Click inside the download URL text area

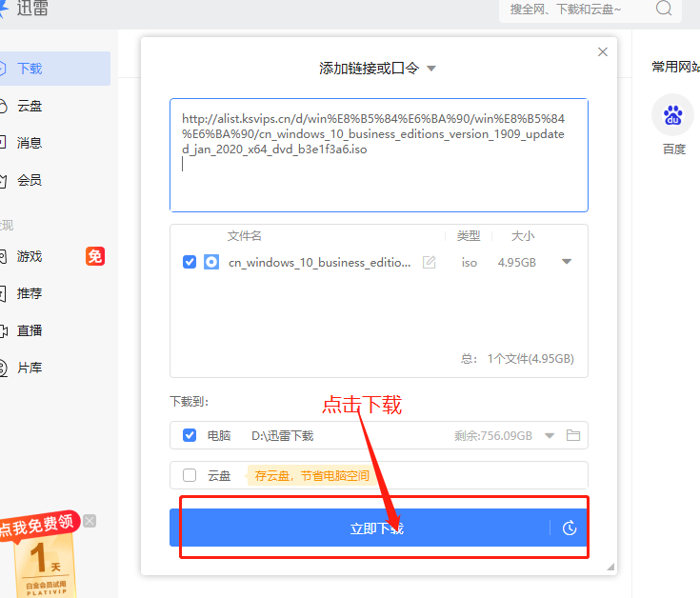pyautogui.click(x=379, y=155)
